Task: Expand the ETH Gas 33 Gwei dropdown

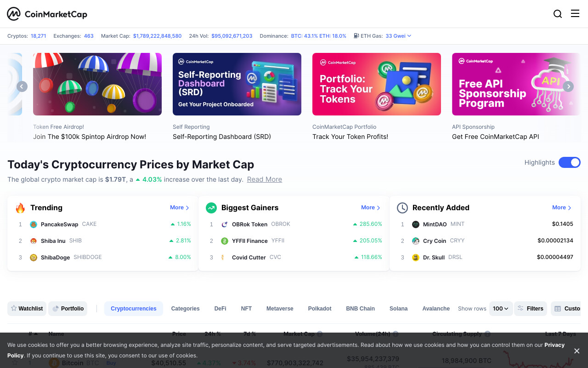Action: [x=399, y=36]
